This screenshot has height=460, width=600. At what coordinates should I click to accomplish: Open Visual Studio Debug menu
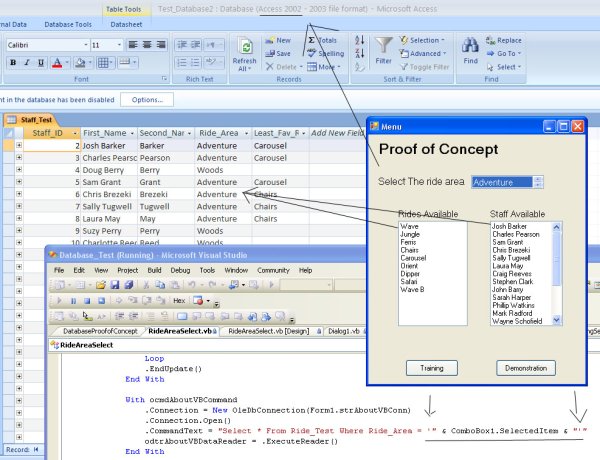(180, 270)
